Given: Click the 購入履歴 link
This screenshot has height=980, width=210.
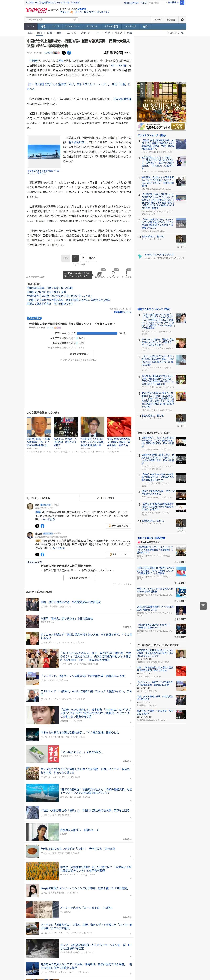Looking at the screenshot, I should pos(171,20).
